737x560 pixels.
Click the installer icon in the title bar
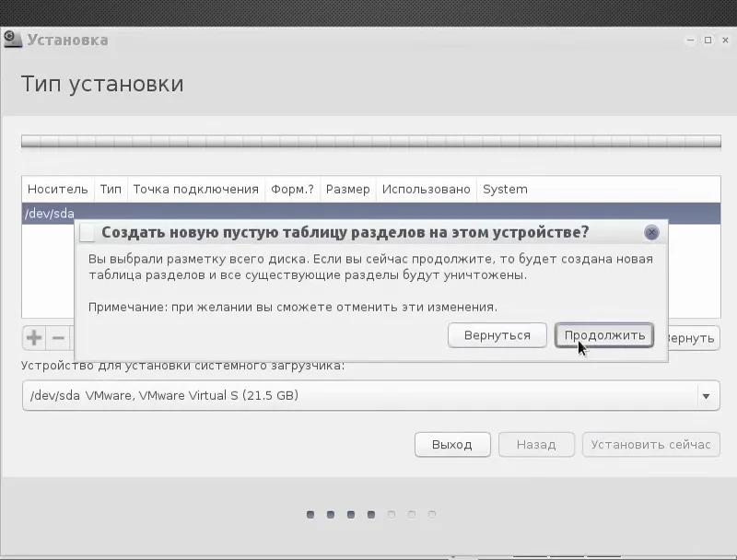click(12, 40)
